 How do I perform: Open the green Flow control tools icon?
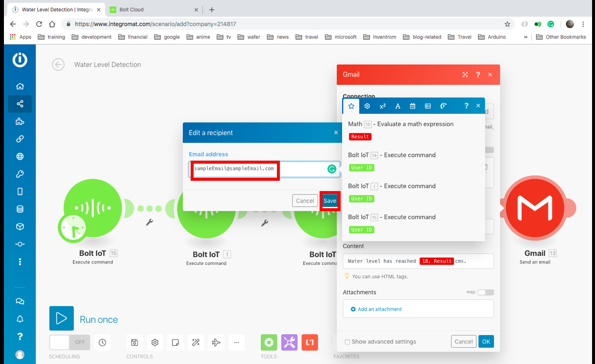(x=269, y=342)
